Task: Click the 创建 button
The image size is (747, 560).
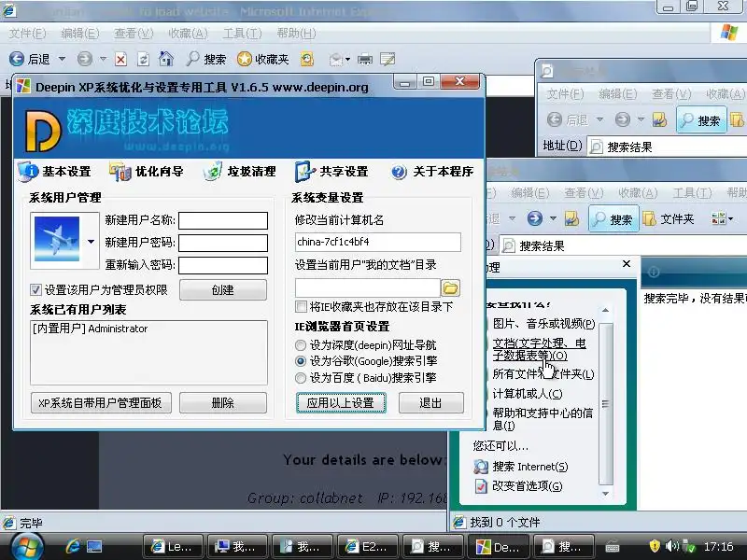Action: click(x=223, y=290)
